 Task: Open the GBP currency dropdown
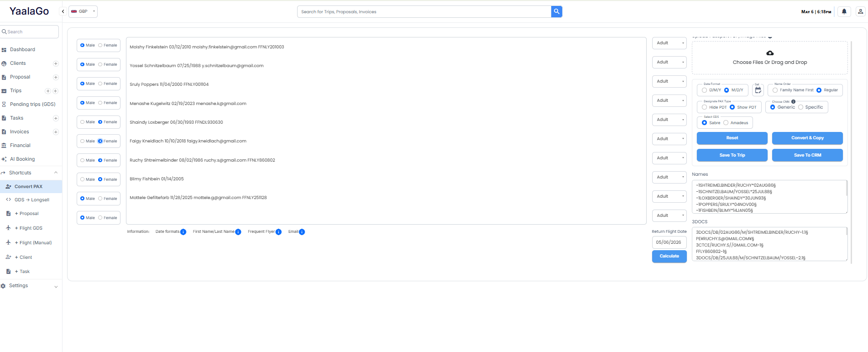pos(83,11)
